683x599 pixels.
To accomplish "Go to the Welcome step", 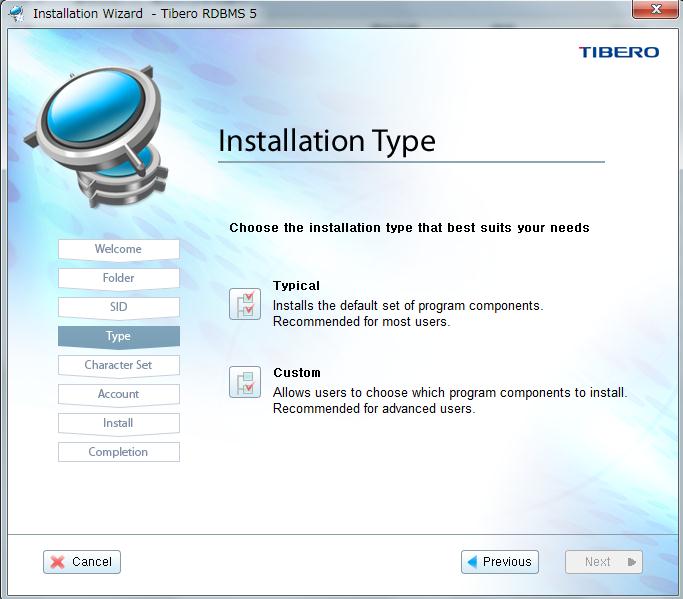I will (118, 249).
